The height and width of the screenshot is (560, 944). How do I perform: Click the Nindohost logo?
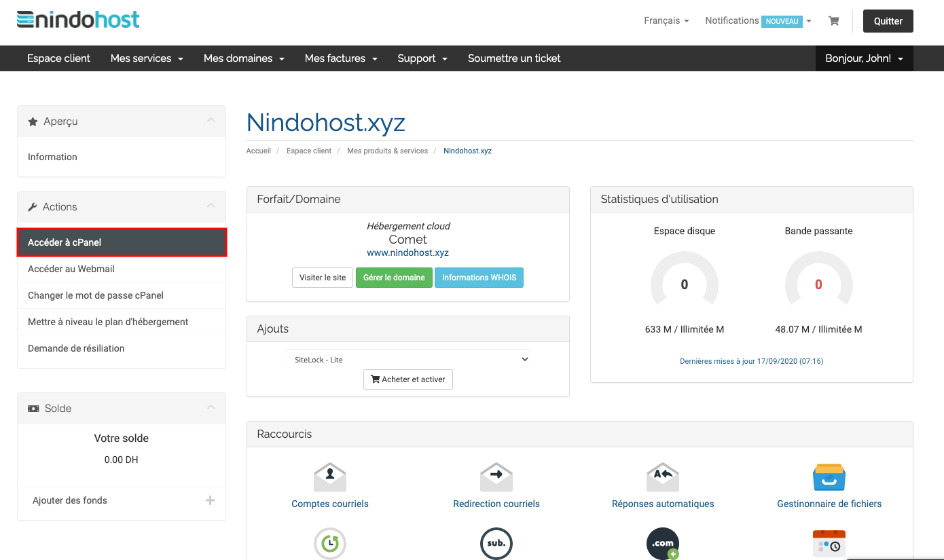(78, 19)
